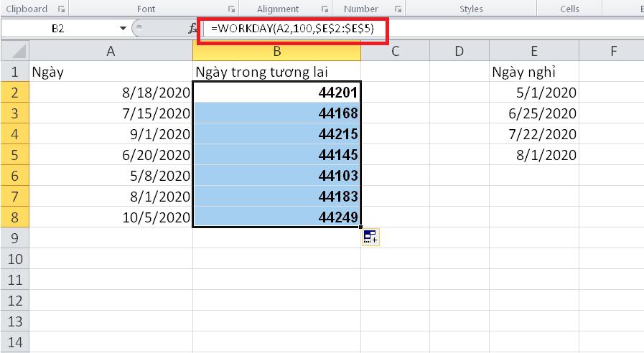This screenshot has height=353, width=644.
Task: Select holiday cell 6/25/2020
Action: [x=534, y=113]
